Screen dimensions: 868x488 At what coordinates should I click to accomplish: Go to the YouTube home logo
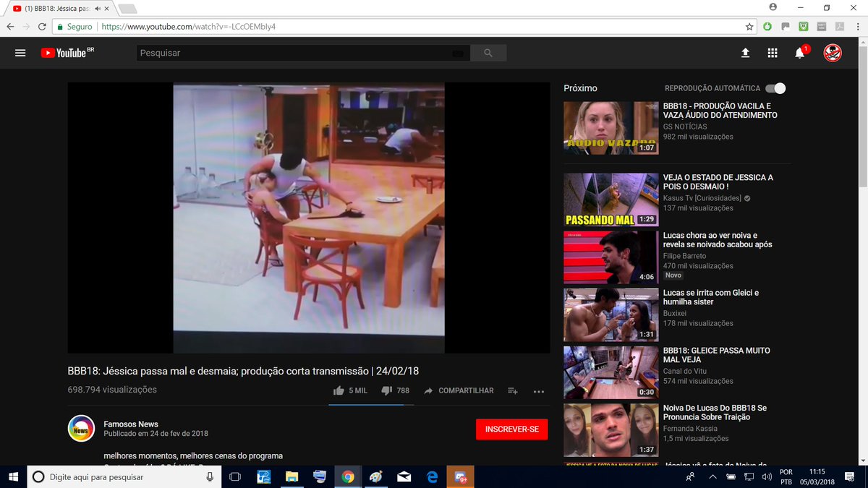point(67,53)
